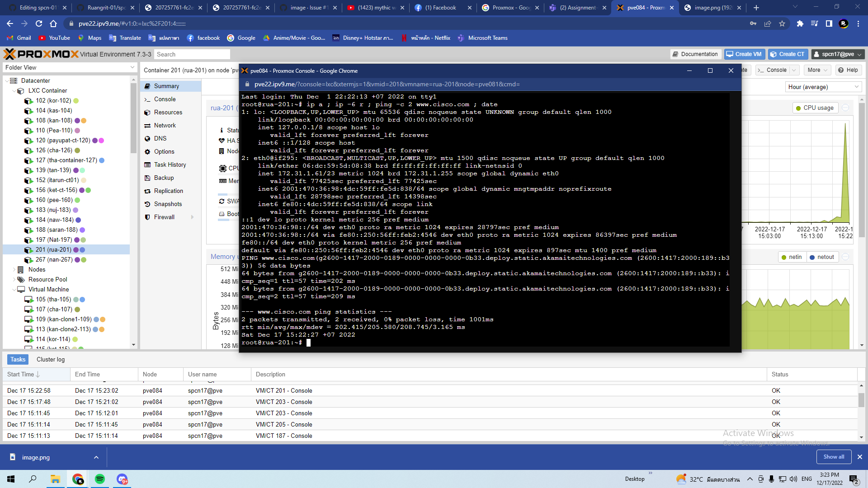Click the Proxmox Search field
The image size is (868, 488).
[x=192, y=54]
